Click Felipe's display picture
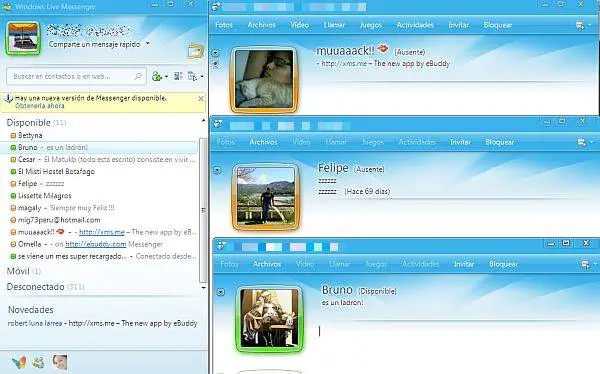600x374 pixels. (x=266, y=197)
